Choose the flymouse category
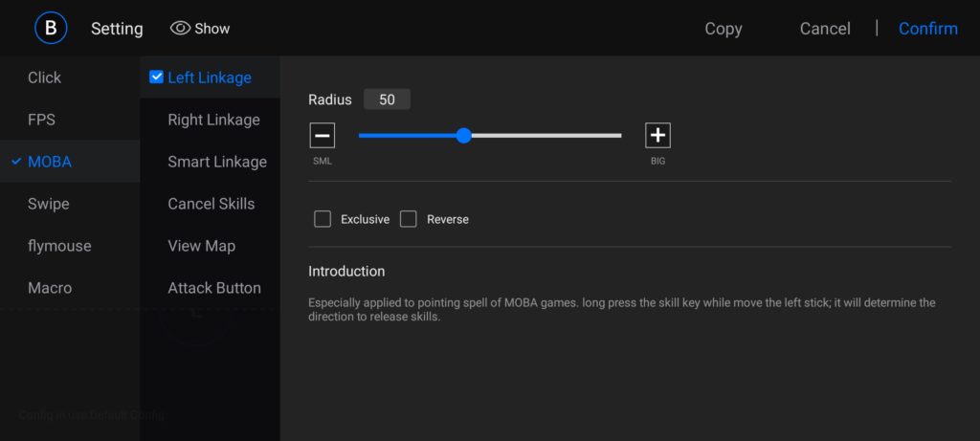 [x=59, y=246]
